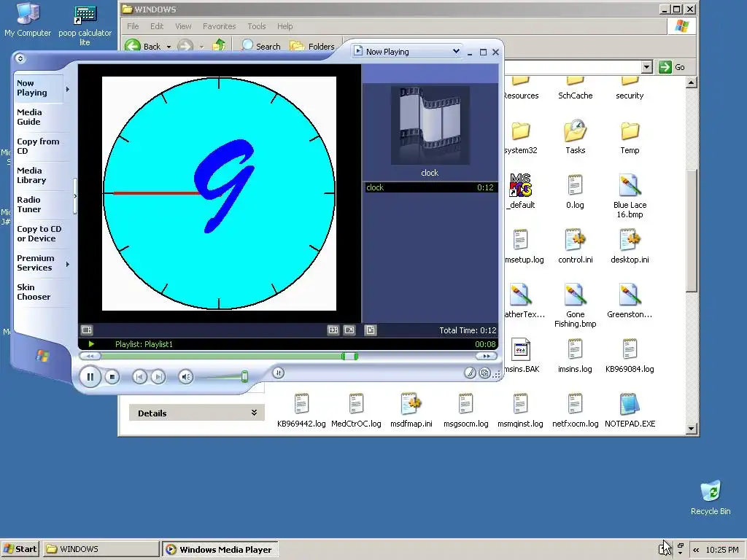Switch to WINDOWS taskbar button
This screenshot has width=747, height=560.
tap(101, 549)
